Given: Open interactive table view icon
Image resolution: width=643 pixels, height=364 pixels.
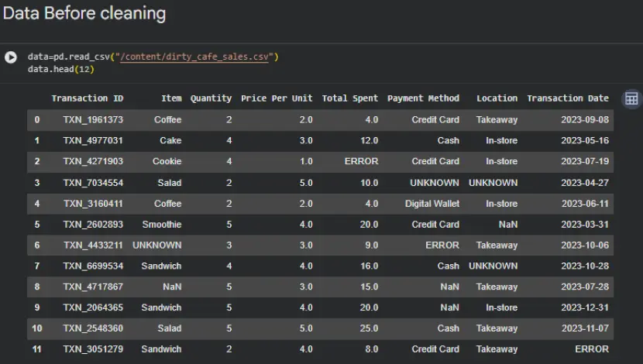Looking at the screenshot, I should pyautogui.click(x=631, y=98).
